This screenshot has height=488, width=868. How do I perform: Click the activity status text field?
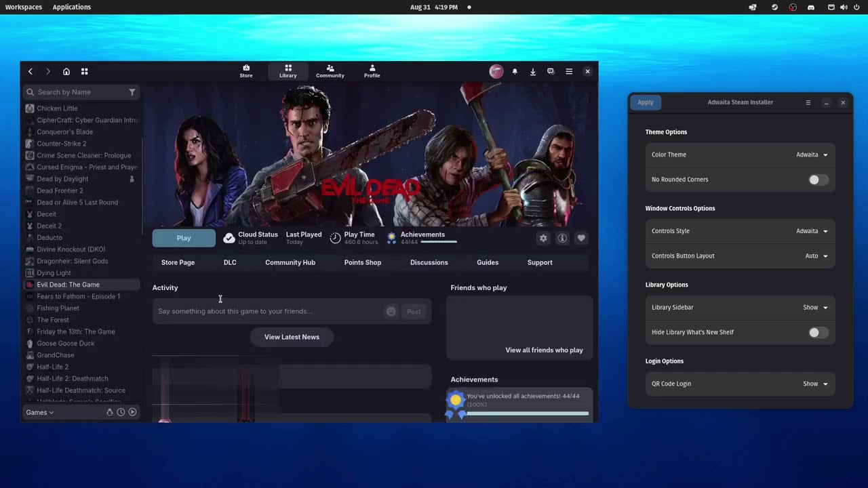click(268, 311)
